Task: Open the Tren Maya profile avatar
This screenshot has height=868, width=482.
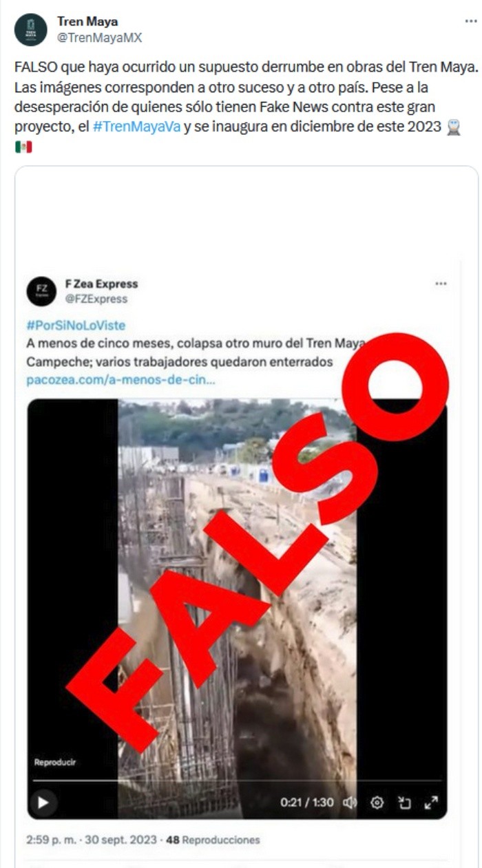Action: [31, 30]
